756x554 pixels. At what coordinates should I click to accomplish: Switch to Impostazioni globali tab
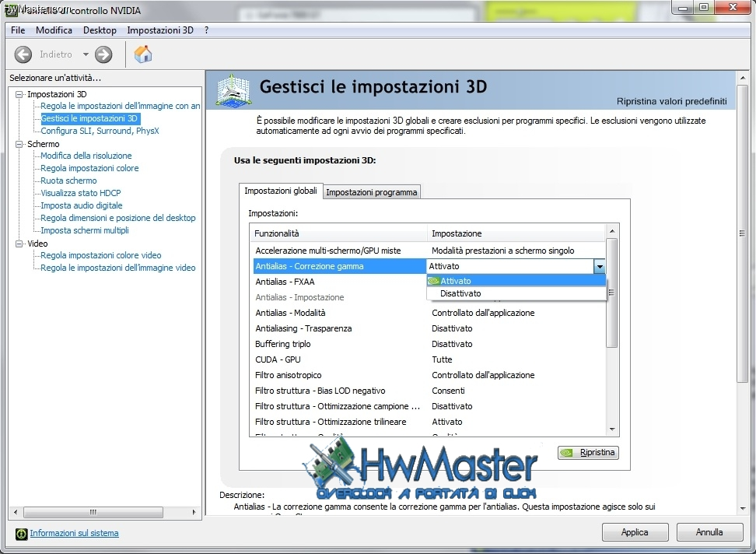tap(281, 191)
